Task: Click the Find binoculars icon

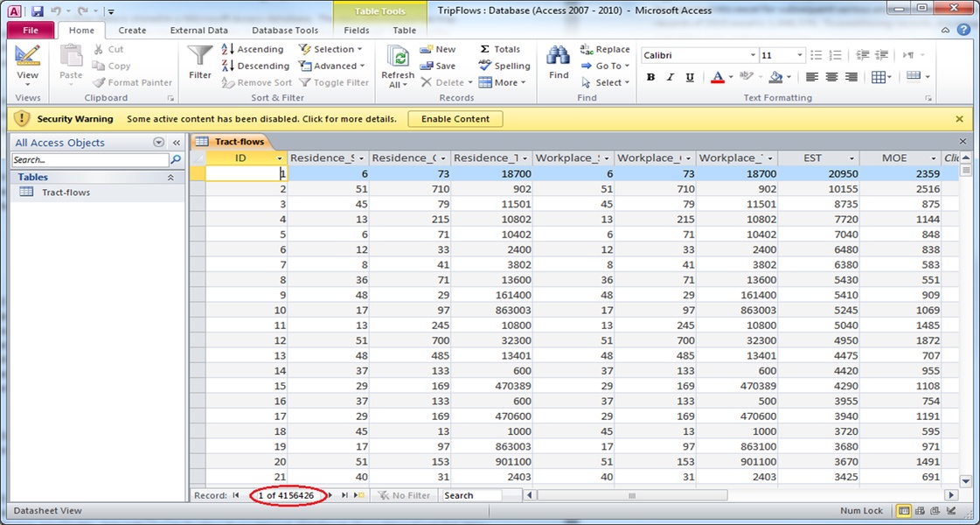Action: point(558,56)
